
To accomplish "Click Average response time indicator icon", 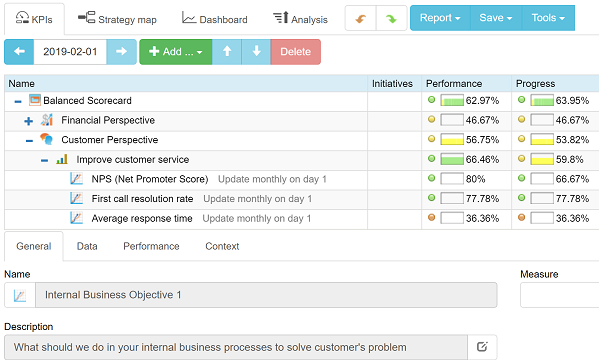I will [77, 218].
